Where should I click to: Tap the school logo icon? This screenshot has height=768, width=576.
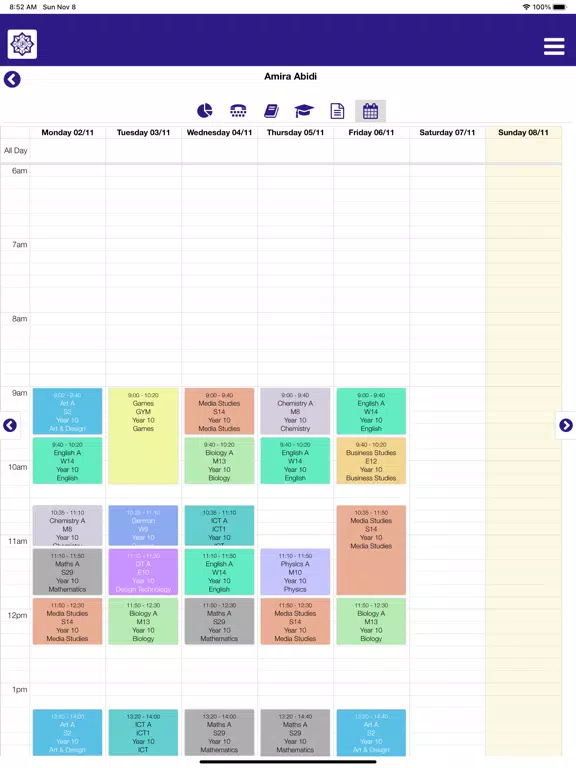pos(22,44)
